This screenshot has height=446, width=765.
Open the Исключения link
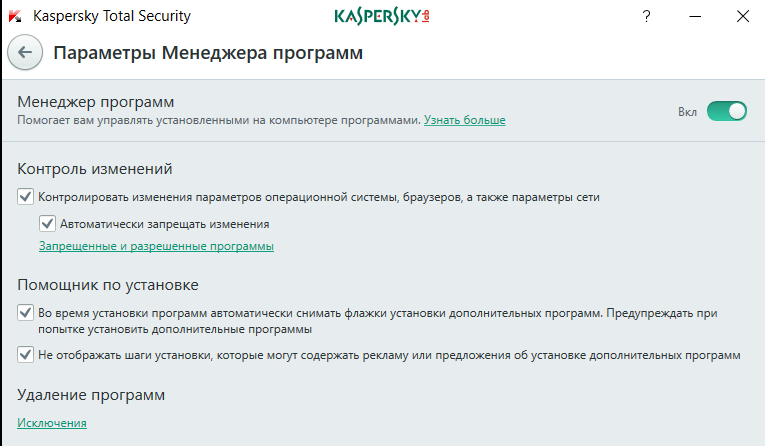(x=52, y=423)
